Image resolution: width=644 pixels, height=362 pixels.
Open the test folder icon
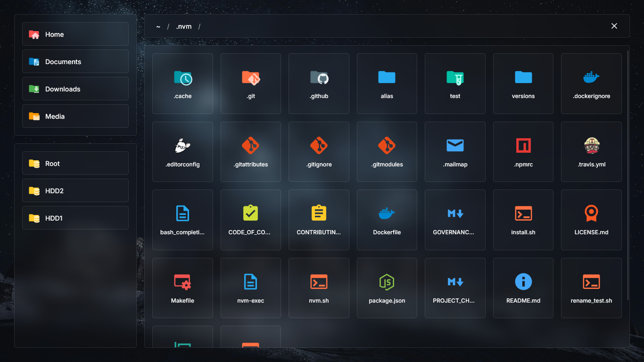tap(455, 77)
